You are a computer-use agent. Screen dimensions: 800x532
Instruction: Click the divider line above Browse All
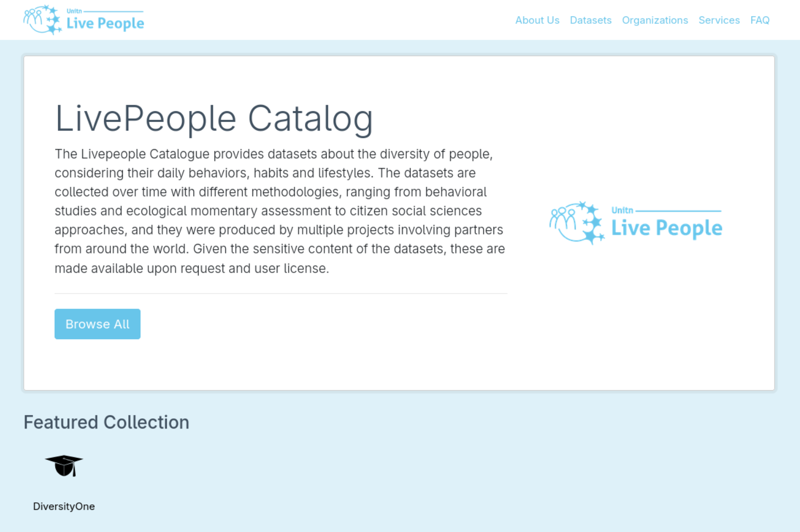tap(281, 293)
